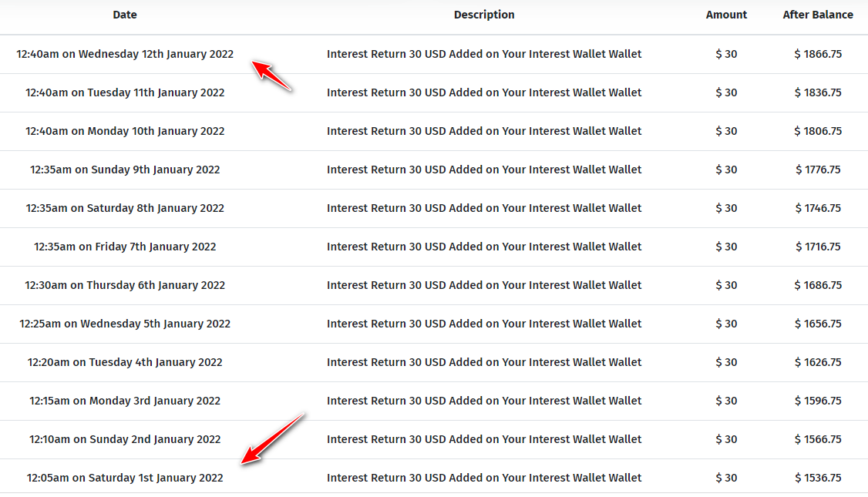This screenshot has width=868, height=497.
Task: Select the Monday 3rd January 2022 date
Action: [x=125, y=401]
